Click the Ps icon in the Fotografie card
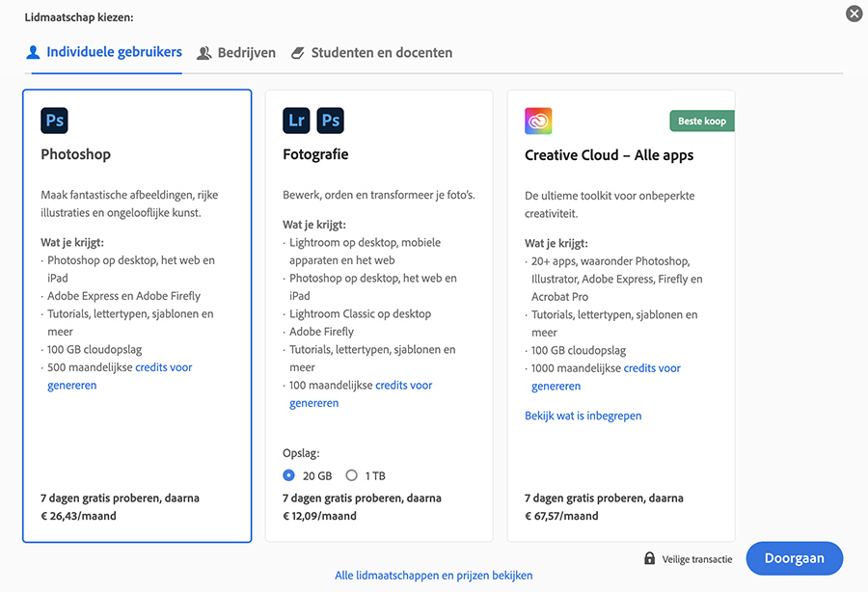The height and width of the screenshot is (592, 868). (331, 121)
